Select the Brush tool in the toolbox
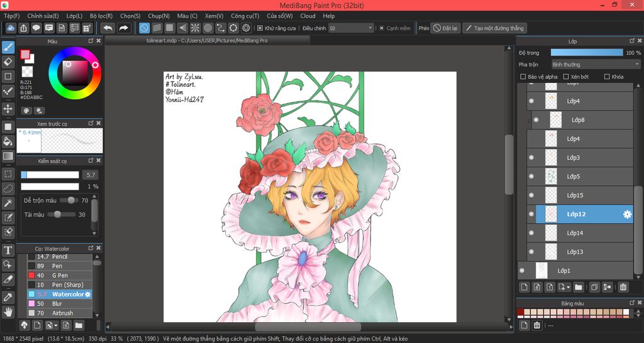 coord(8,47)
